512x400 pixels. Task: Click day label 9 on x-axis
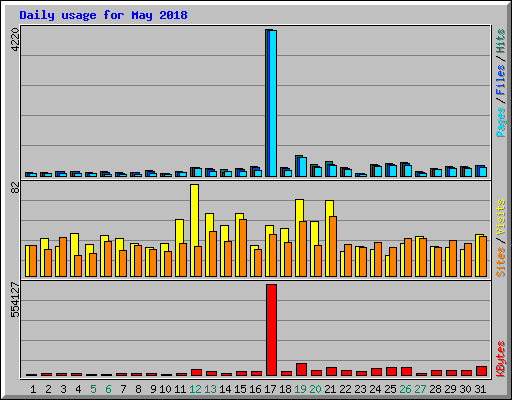point(153,389)
